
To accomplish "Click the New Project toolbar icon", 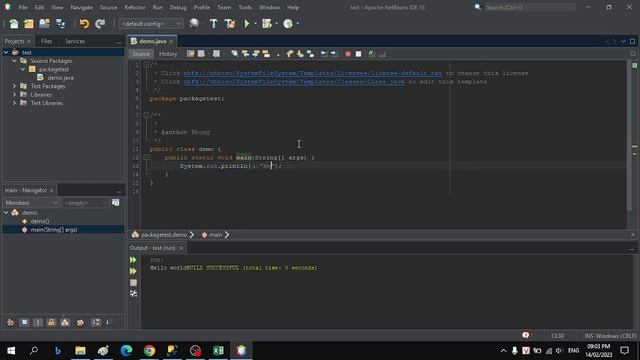I will coord(29,24).
